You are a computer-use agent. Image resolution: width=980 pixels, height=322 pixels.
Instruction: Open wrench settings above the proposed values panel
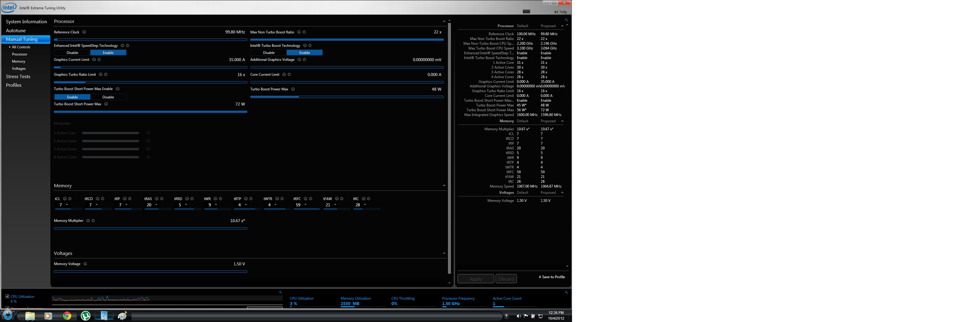click(x=566, y=20)
